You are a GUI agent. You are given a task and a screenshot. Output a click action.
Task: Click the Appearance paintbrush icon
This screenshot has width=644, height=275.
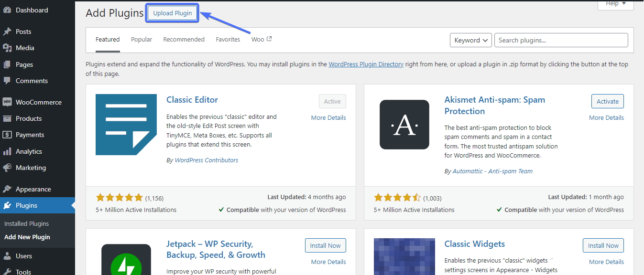point(7,189)
